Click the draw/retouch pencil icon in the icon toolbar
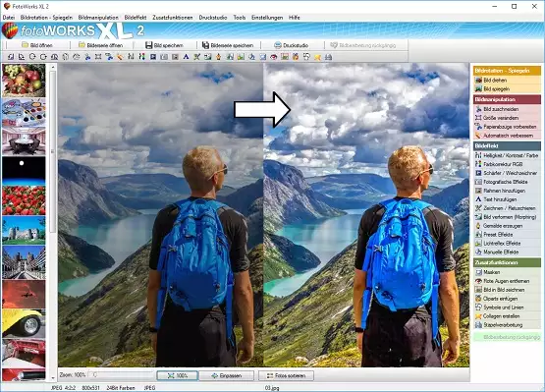This screenshot has width=545, height=392. (196, 56)
